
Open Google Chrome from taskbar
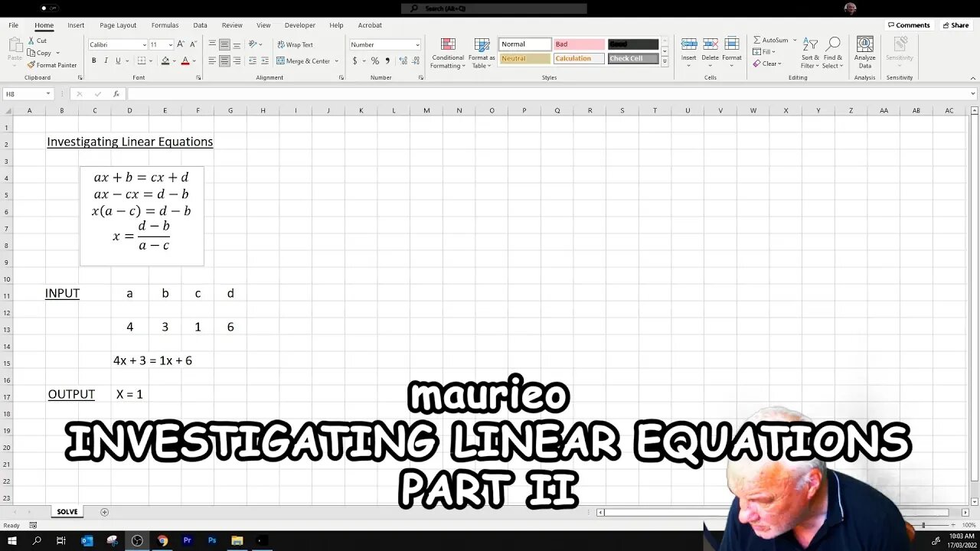[x=162, y=540]
